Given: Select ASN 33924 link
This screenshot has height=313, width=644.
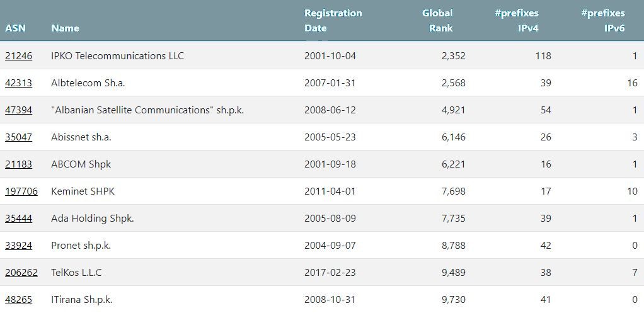Looking at the screenshot, I should [18, 246].
